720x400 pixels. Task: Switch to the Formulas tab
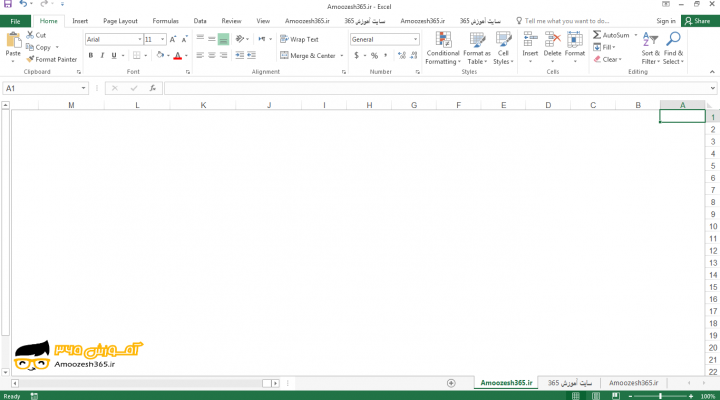(x=165, y=21)
